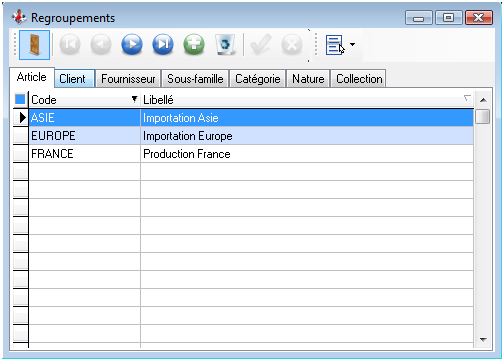Viewport: 504px width, 361px height.
Task: Maximize the Regroupements window
Action: coord(449,18)
